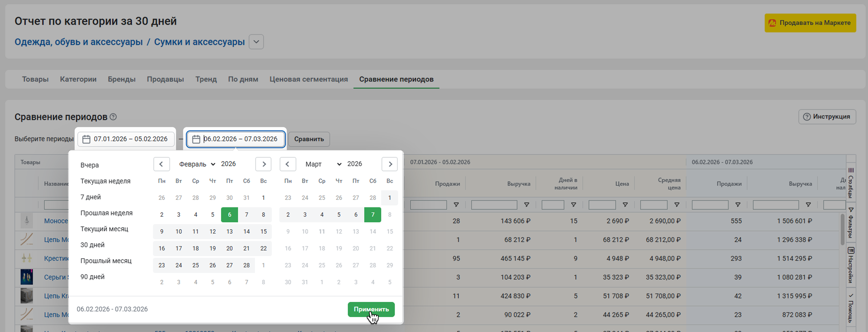Go to next month in March calendar
The image size is (868, 332).
[x=390, y=164]
